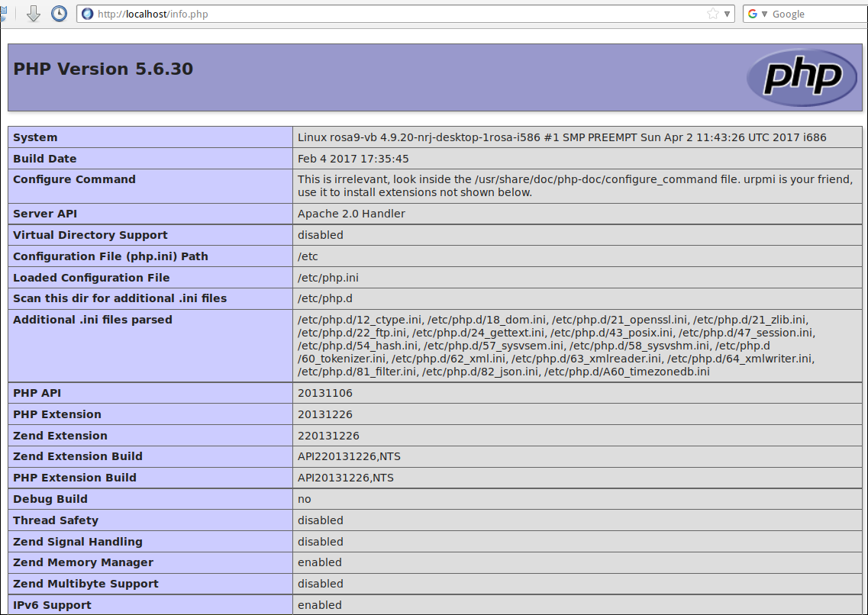Open the history clock icon

(x=60, y=13)
